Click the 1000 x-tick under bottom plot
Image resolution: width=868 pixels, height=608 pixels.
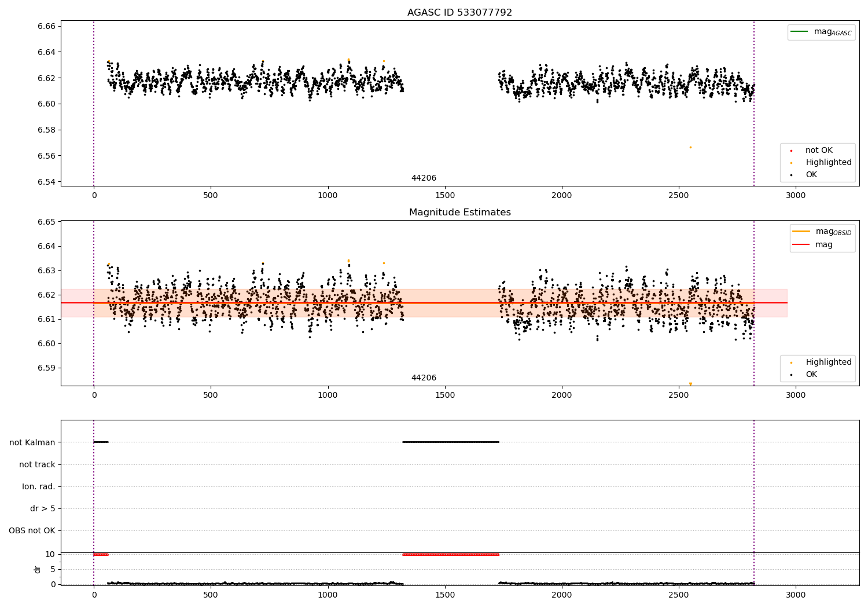tap(328, 595)
